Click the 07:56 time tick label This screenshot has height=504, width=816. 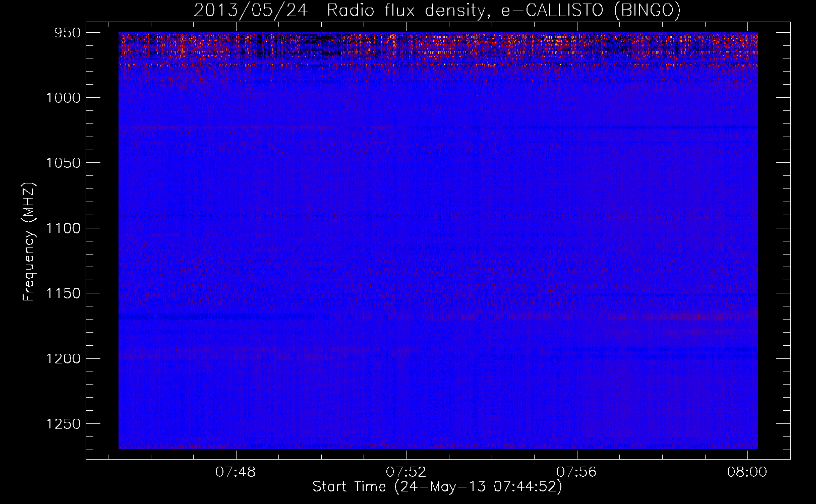click(x=576, y=472)
